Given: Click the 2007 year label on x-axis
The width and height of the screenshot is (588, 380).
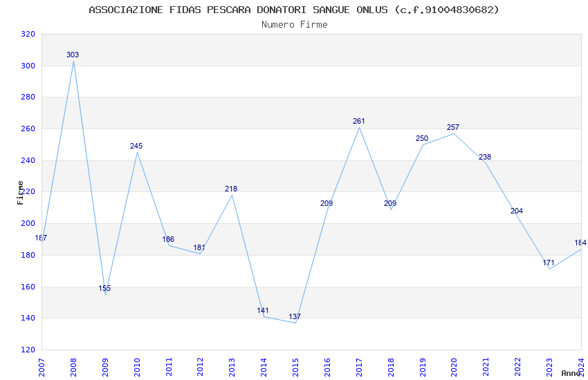Looking at the screenshot, I should (42, 368).
